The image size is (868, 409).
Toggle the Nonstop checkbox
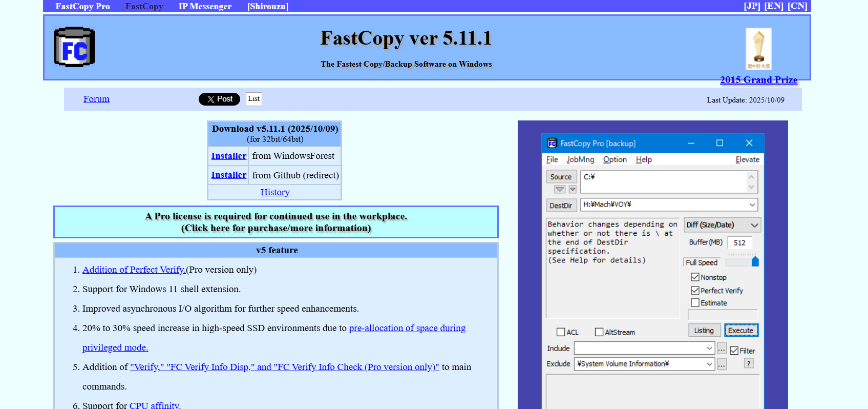[x=695, y=277]
